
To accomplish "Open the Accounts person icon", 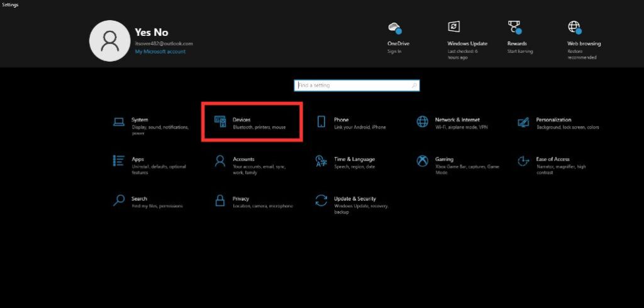I will point(220,161).
